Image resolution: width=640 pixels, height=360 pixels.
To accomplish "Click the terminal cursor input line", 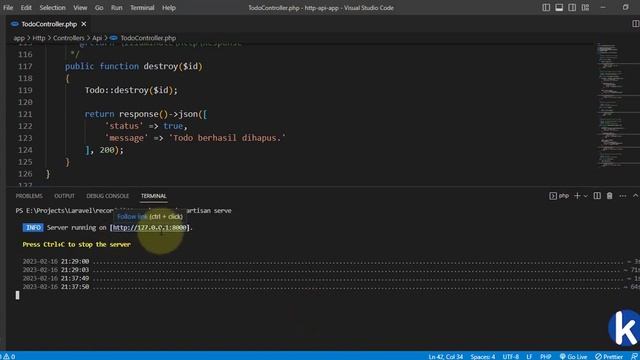I will (18, 295).
